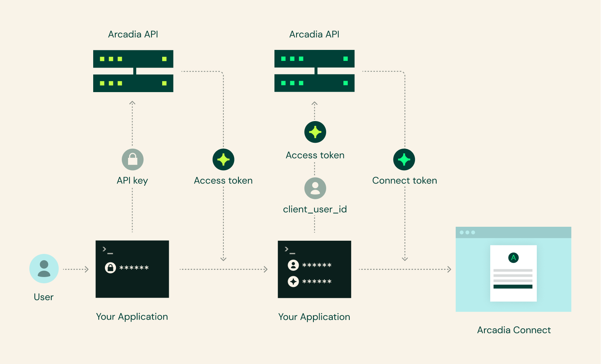Click the person icon inside right terminal

tap(293, 265)
